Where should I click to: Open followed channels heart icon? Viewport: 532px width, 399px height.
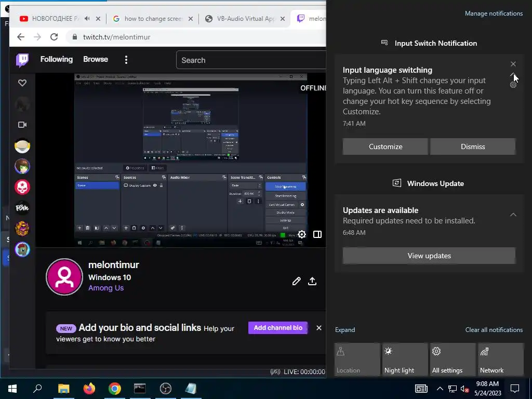pyautogui.click(x=22, y=83)
